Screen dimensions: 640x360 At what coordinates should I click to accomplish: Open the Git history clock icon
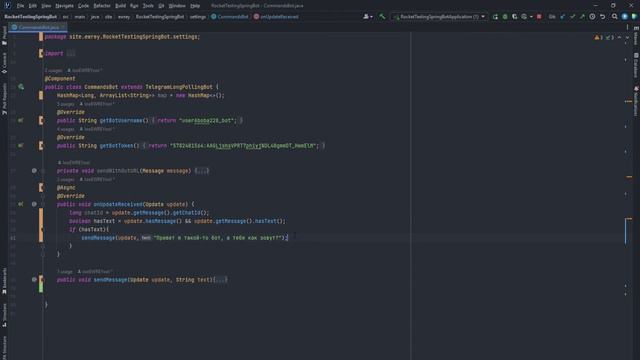(592, 17)
